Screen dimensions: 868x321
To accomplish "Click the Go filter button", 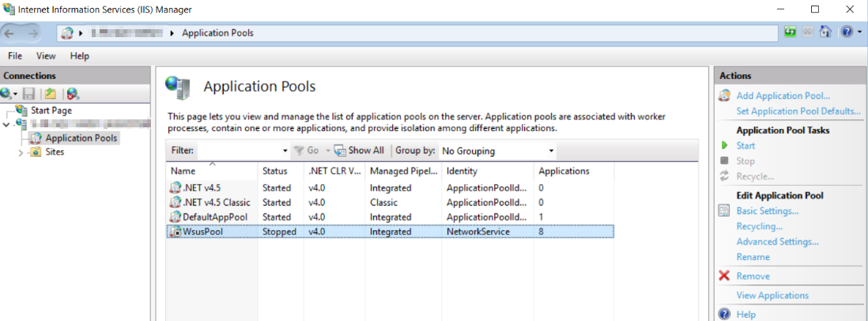I will tap(308, 150).
